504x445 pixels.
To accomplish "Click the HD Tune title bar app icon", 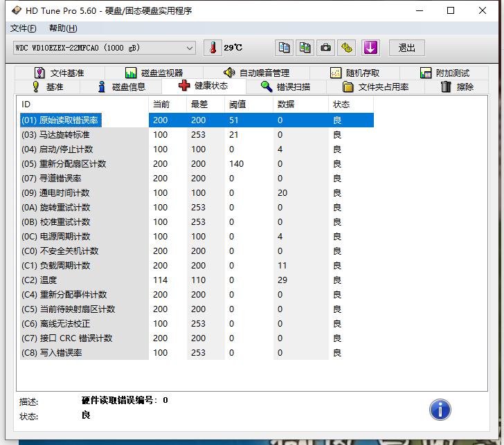I will 16,10.
